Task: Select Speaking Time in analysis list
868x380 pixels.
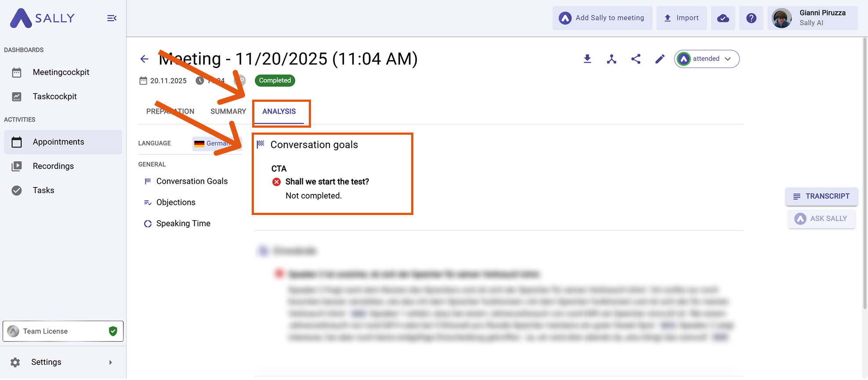Action: tap(183, 223)
